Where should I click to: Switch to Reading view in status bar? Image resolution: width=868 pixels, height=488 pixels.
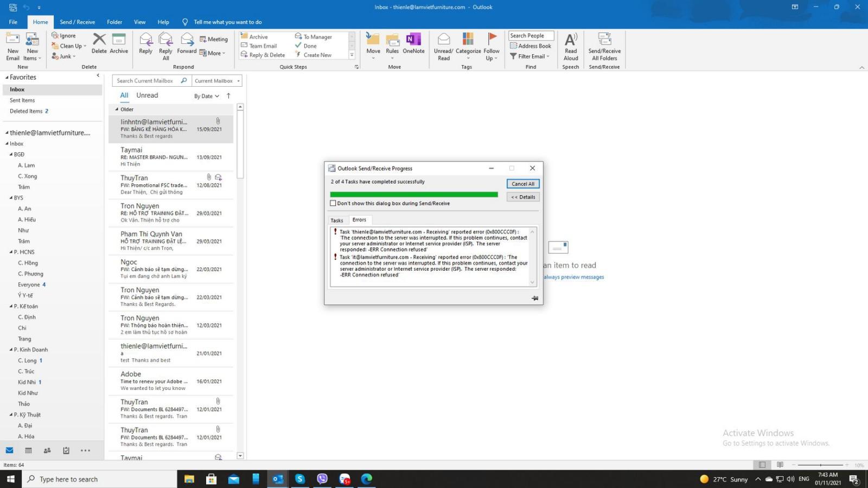click(x=780, y=465)
